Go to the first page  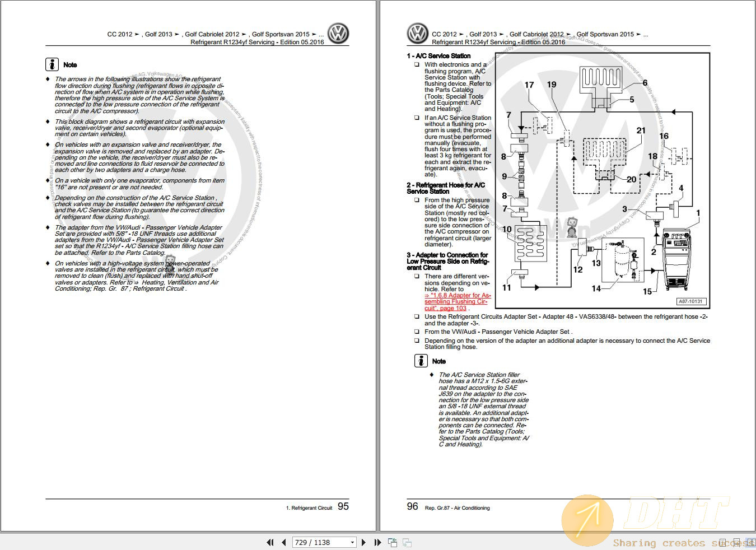270,542
